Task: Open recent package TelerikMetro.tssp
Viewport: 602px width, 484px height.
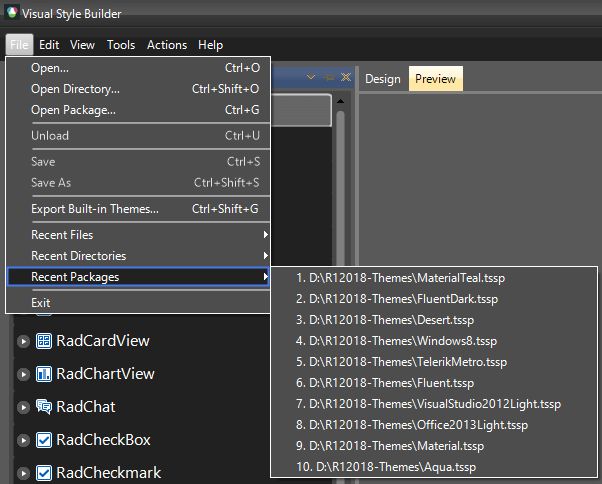Action: coord(434,362)
